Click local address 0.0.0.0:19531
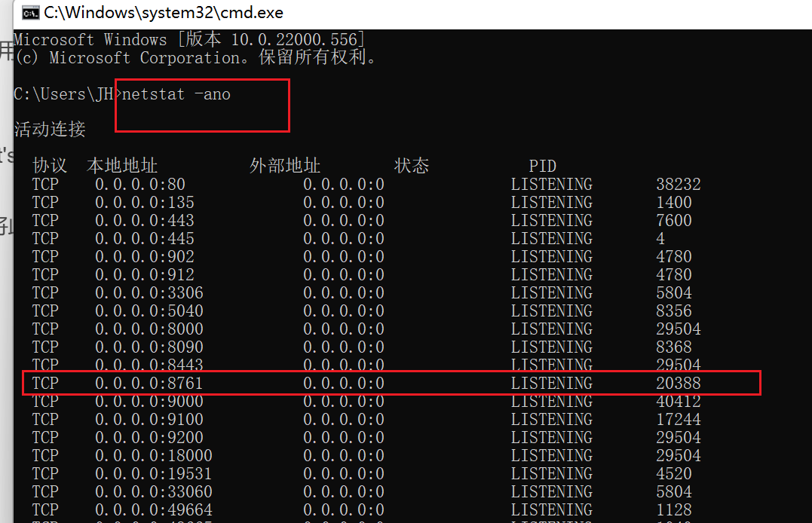 pos(154,474)
